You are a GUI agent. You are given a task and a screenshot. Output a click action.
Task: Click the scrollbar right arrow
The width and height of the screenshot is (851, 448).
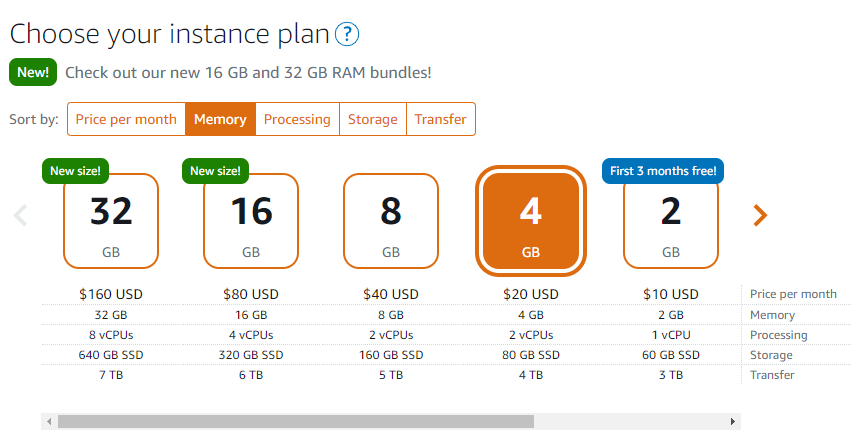(x=733, y=421)
